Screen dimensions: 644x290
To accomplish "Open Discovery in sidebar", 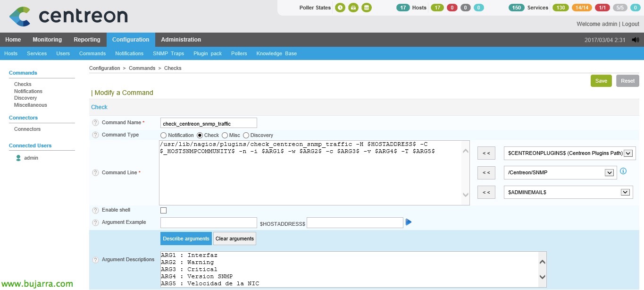I will (x=25, y=98).
